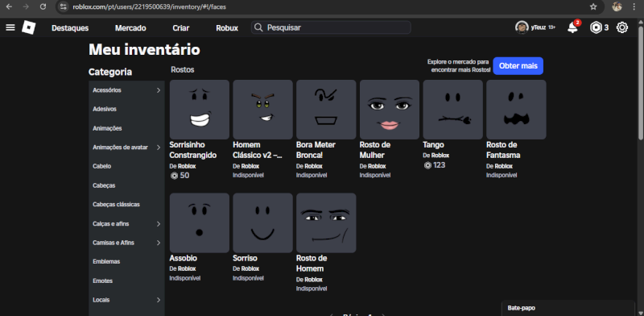Open Bora Meter Bronca face thumbnail
This screenshot has height=316, width=644.
pos(326,110)
